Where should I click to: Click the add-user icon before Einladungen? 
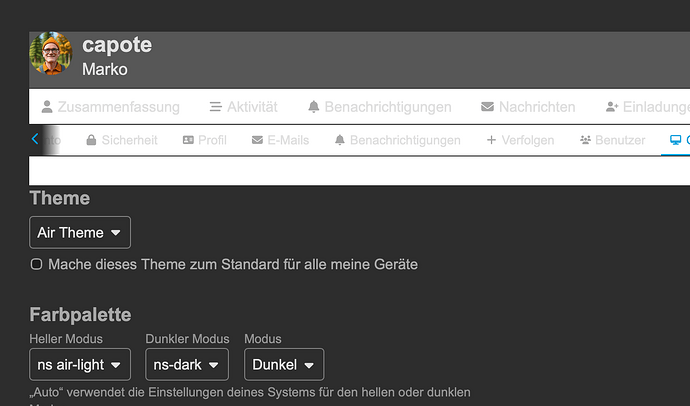click(x=612, y=107)
